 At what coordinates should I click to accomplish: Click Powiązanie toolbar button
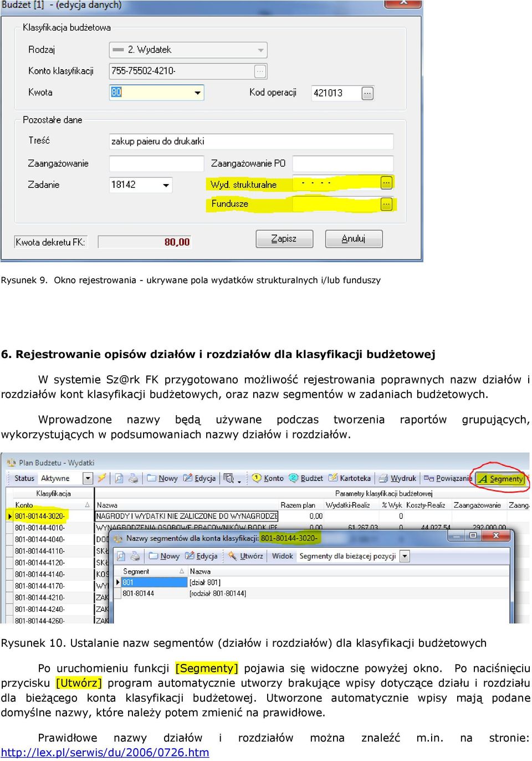[x=448, y=478]
